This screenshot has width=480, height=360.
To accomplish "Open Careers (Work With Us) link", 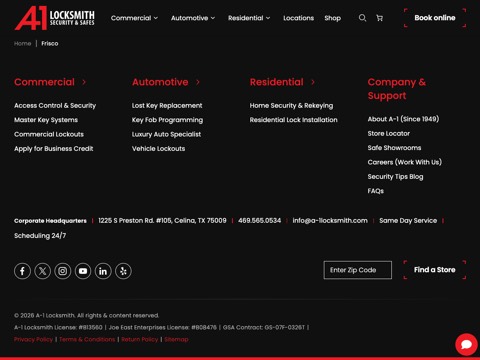I will point(405,162).
